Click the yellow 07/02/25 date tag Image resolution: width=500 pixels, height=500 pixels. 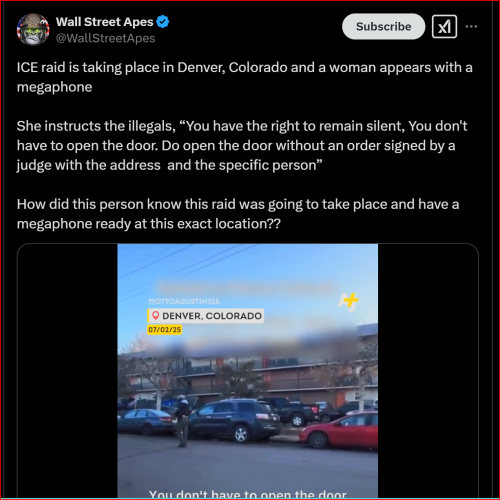click(164, 330)
